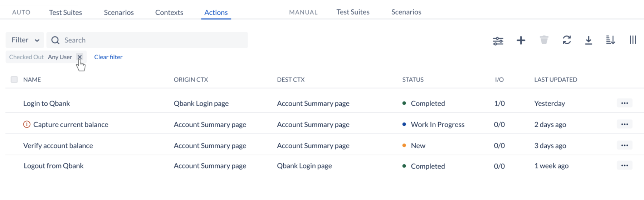Open more options for Logout from Qbank
The height and width of the screenshot is (200, 644).
624,166
